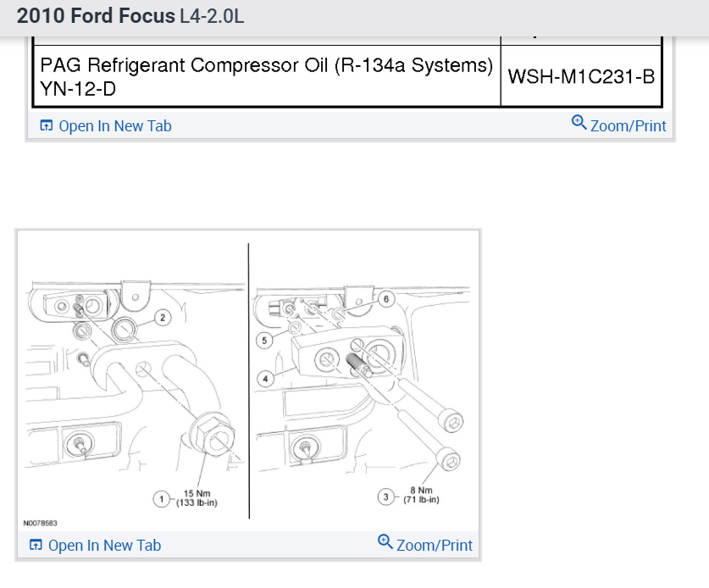Click the magnifier icon below the oil table
This screenshot has height=588, width=709.
pos(579,123)
